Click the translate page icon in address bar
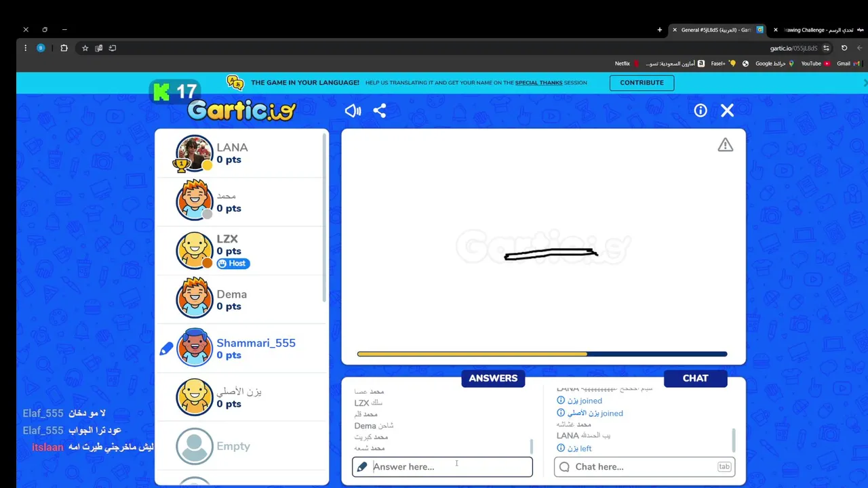868x488 pixels. 99,48
